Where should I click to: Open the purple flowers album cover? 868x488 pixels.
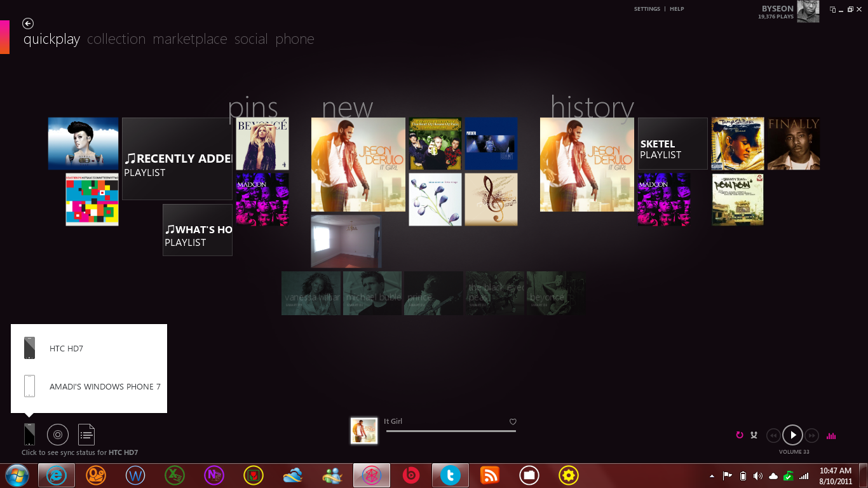point(435,200)
